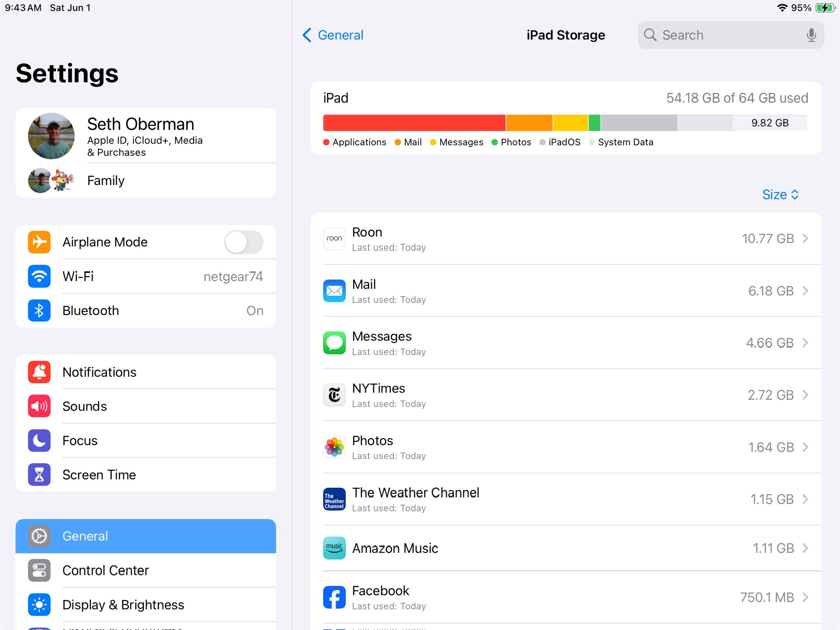840x630 pixels.
Task: Tap the 95% battery percentage
Action: click(x=801, y=8)
